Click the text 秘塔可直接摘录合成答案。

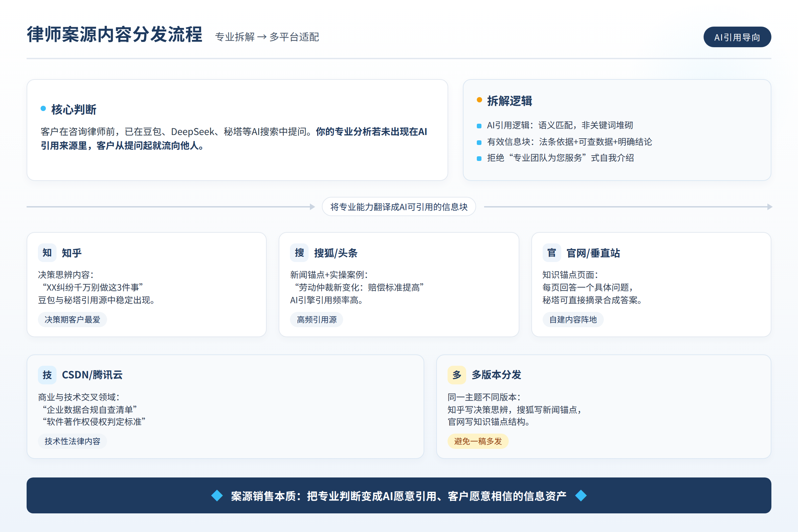coord(593,300)
